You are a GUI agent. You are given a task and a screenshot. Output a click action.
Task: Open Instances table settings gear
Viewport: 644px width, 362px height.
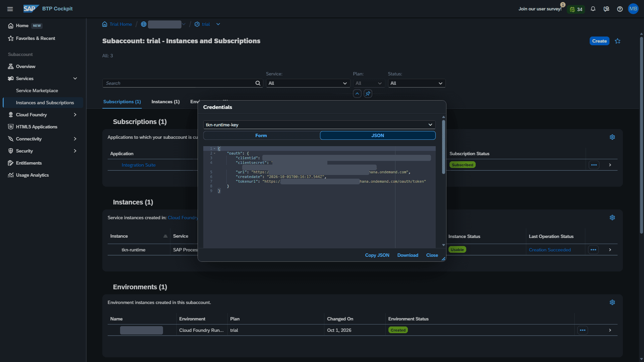pyautogui.click(x=612, y=218)
